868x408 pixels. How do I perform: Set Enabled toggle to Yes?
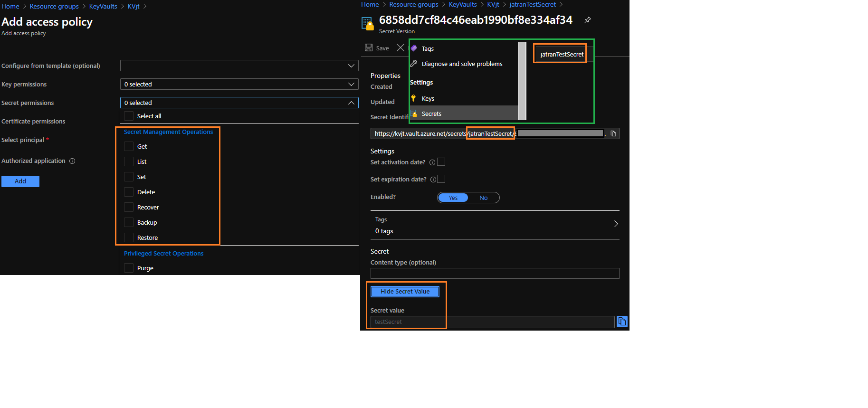pos(453,198)
